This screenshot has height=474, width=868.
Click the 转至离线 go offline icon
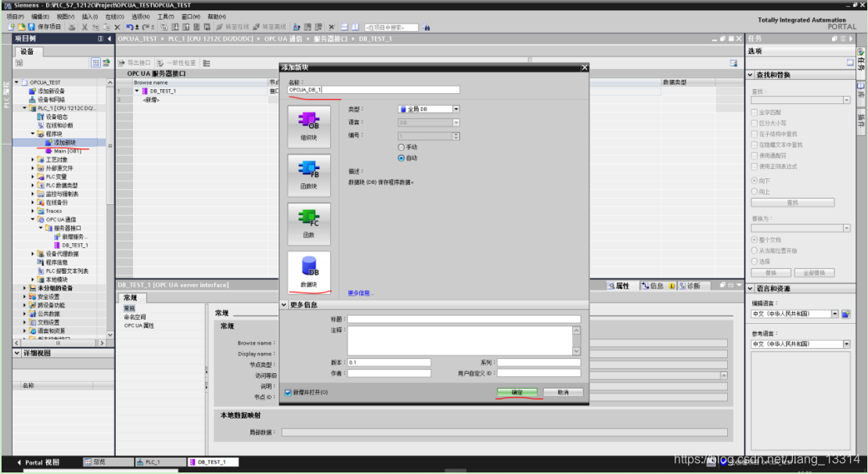257,27
